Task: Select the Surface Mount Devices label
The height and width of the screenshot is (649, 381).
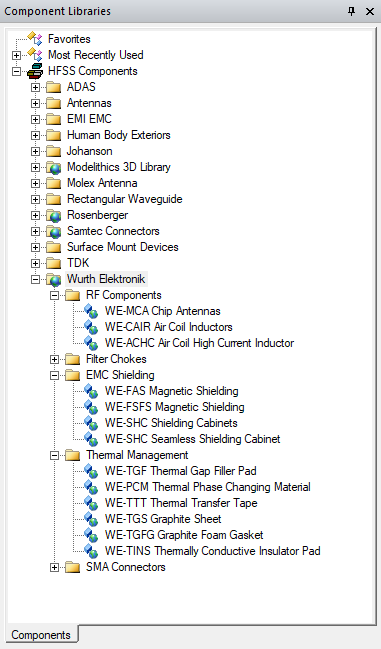Action: (123, 248)
